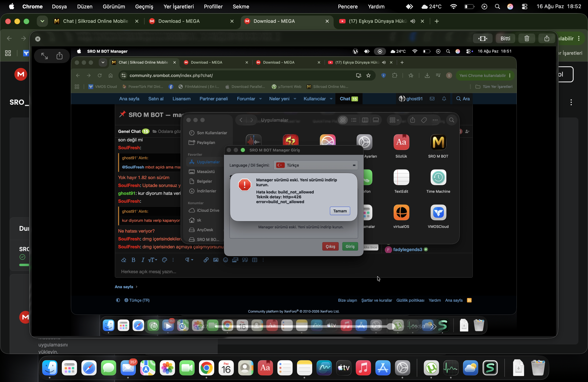Open the fadylegends3 user link

point(407,249)
